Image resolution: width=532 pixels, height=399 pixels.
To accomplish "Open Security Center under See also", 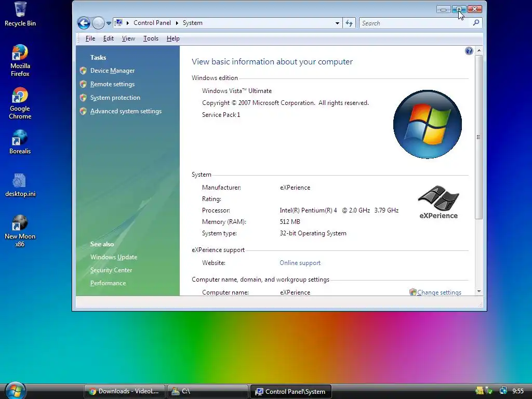I will coord(111,270).
